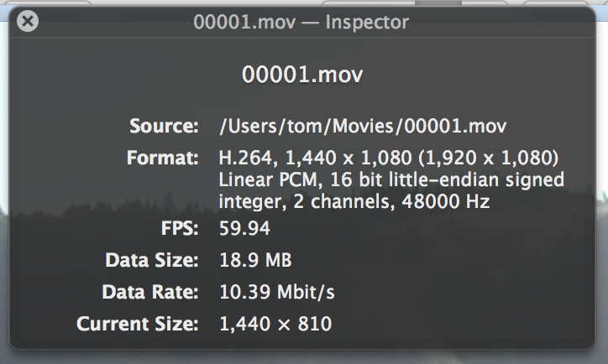Click the 1,440 × 810 current size value
The image size is (608, 364).
(275, 324)
